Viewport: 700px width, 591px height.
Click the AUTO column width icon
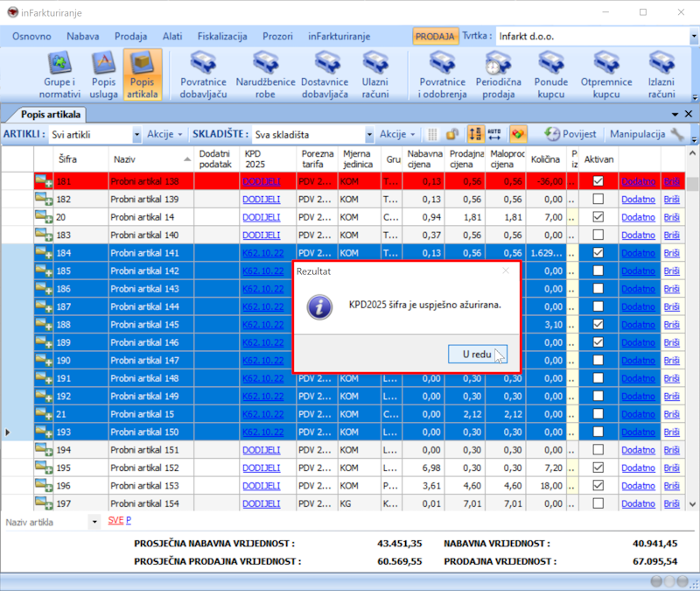pos(495,134)
